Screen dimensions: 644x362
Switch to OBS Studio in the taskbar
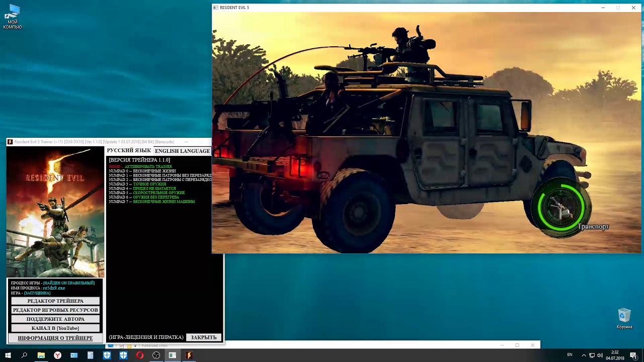tap(156, 355)
